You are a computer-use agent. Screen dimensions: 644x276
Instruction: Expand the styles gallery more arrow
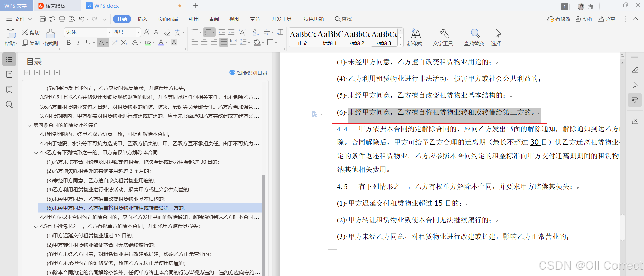click(x=400, y=44)
